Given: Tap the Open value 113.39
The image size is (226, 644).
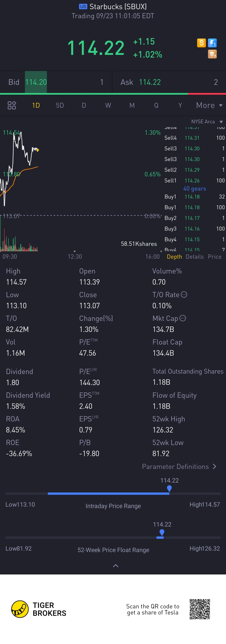Looking at the screenshot, I should 89,282.
